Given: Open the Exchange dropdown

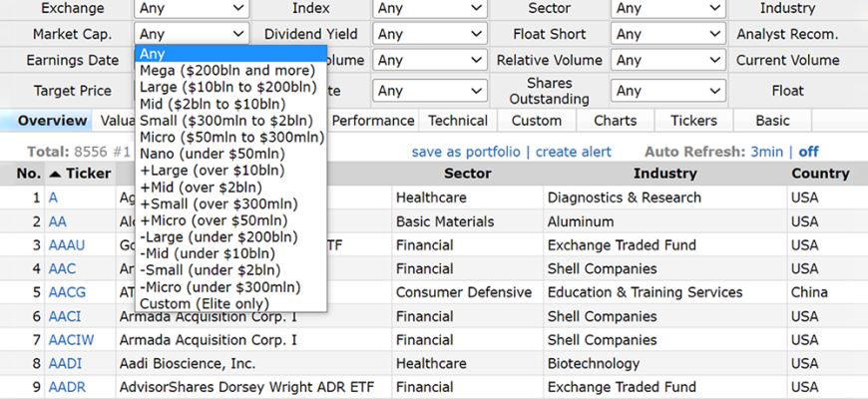Looking at the screenshot, I should click(x=191, y=8).
